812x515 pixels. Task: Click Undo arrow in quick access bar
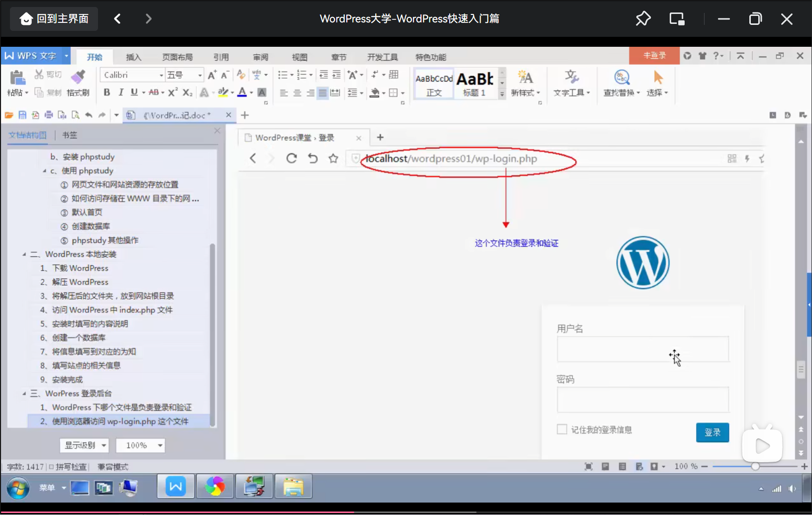[x=89, y=115]
